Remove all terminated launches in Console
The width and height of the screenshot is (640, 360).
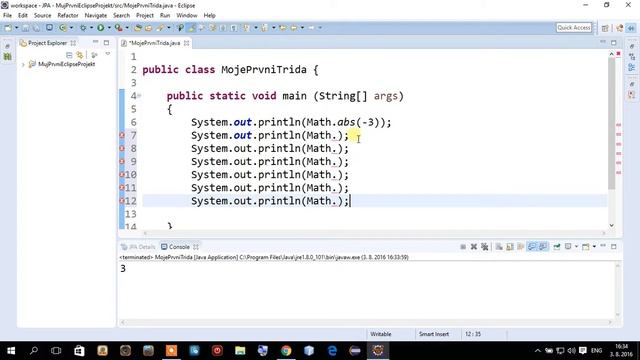484,247
